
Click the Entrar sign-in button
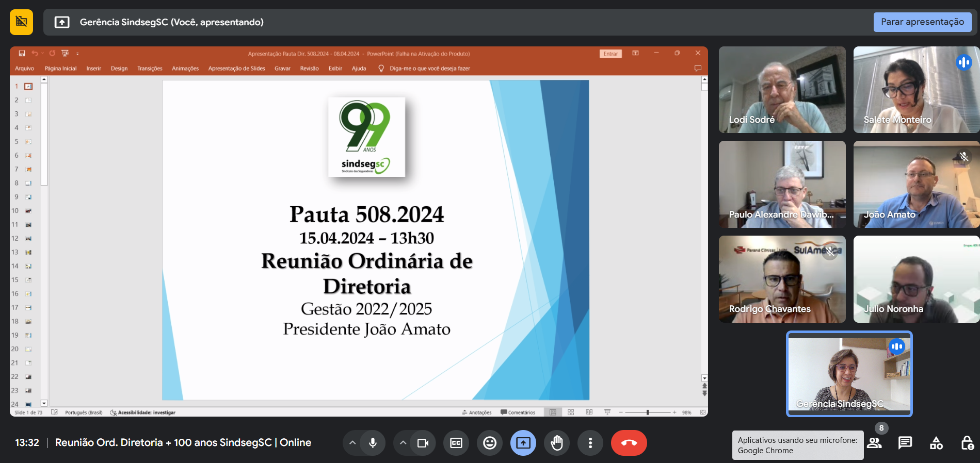[x=611, y=54]
